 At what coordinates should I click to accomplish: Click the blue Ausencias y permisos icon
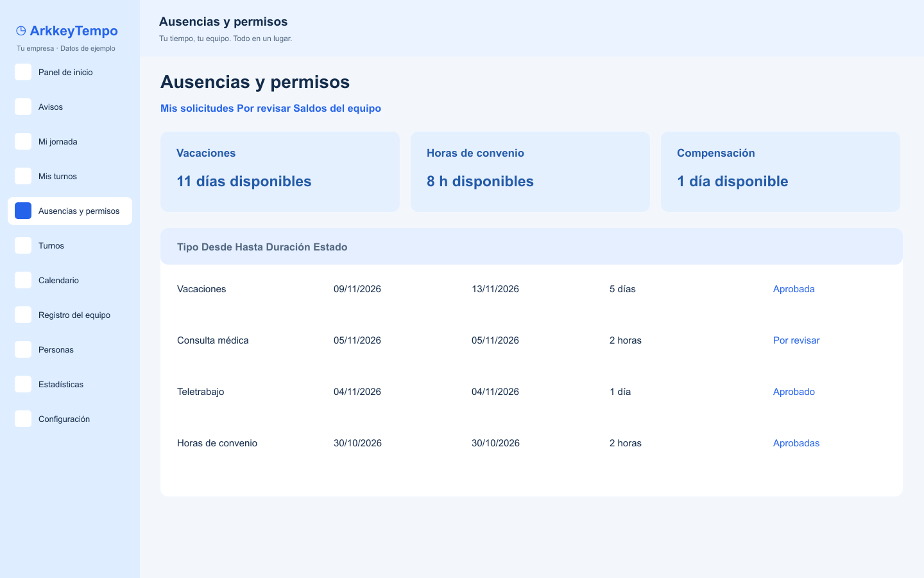[23, 211]
